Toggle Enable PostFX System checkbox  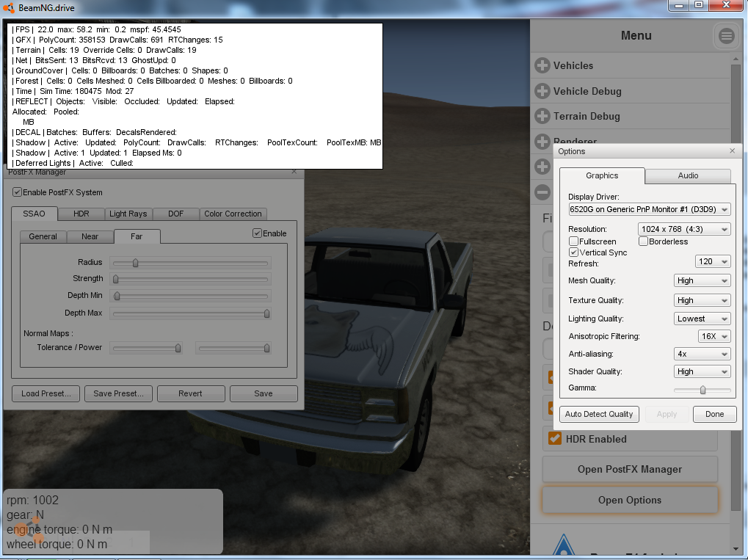(17, 192)
